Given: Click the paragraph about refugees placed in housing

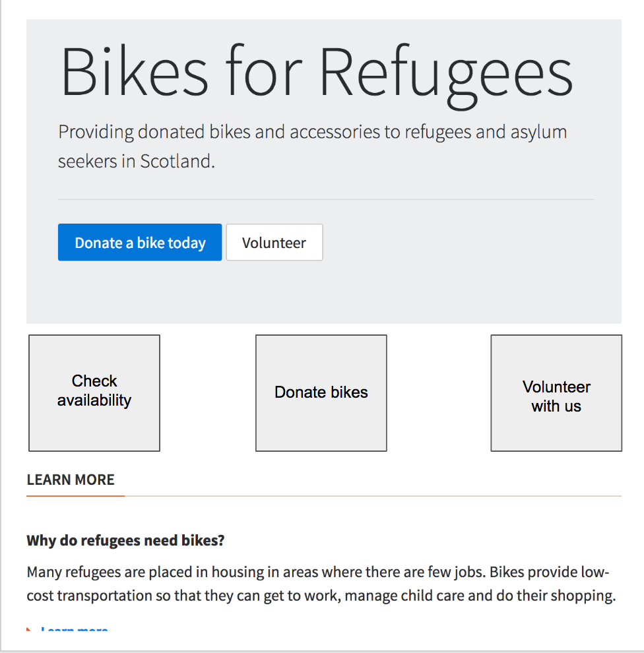Looking at the screenshot, I should click(x=321, y=584).
